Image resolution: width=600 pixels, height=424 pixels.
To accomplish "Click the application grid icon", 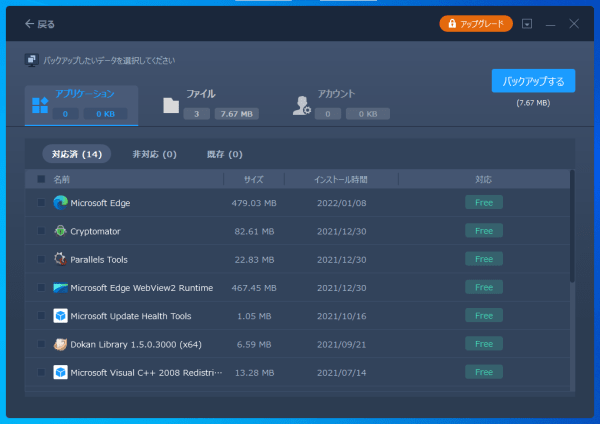I will (x=40, y=105).
